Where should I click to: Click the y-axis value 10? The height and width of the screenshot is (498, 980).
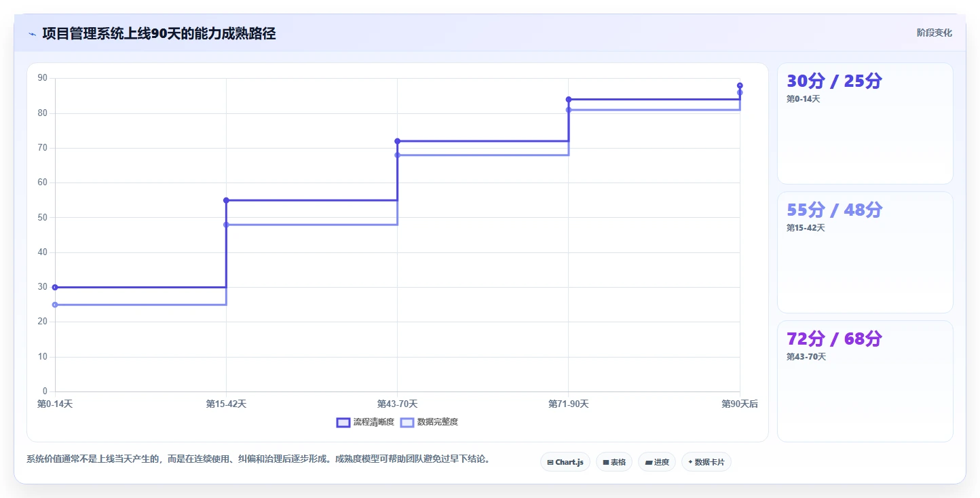(x=43, y=357)
